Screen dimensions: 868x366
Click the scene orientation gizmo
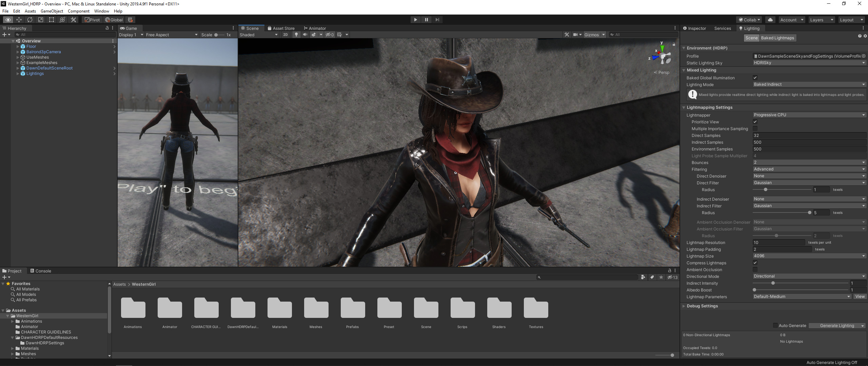tap(662, 56)
